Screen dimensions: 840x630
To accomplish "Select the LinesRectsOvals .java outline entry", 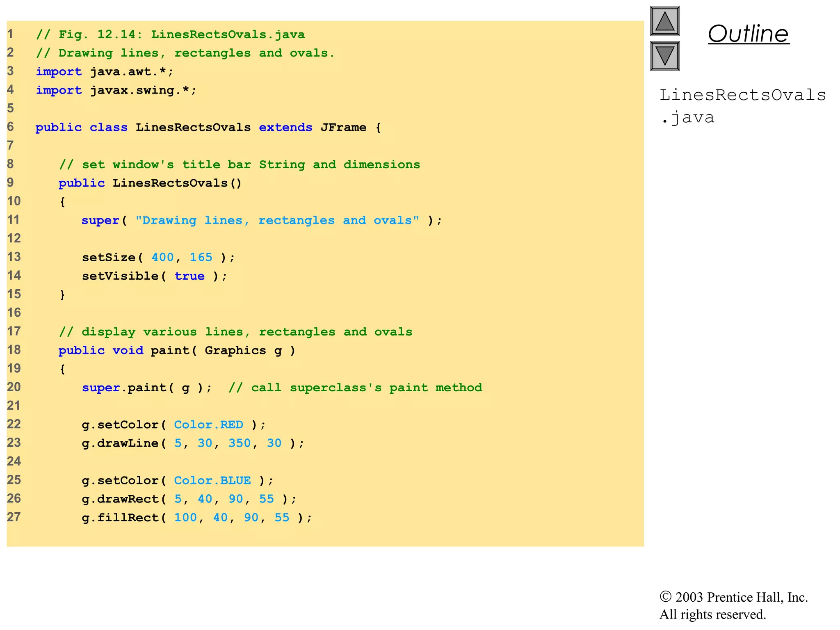I will point(742,106).
